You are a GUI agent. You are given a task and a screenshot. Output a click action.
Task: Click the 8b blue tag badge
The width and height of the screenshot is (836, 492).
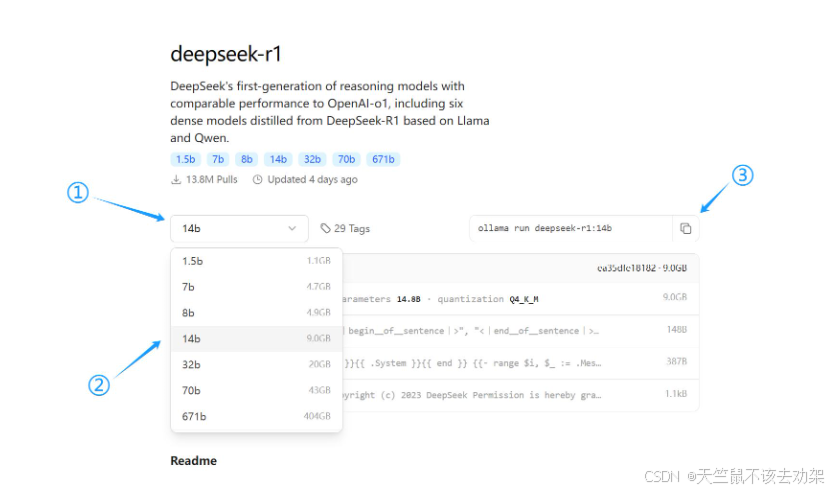247,159
